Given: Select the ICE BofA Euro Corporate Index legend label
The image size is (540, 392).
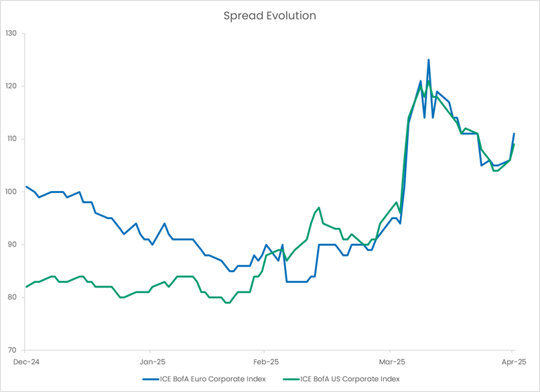Looking at the screenshot, I should tap(212, 379).
